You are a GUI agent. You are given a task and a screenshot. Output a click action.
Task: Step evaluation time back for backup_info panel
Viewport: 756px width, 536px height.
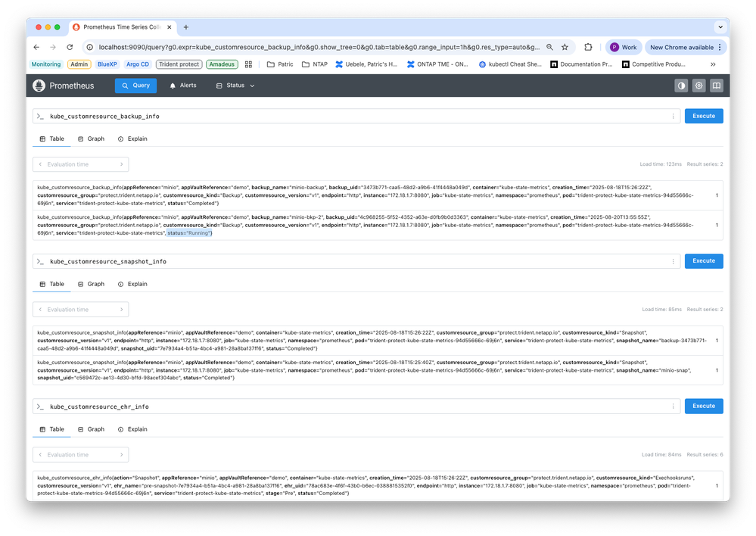(41, 164)
